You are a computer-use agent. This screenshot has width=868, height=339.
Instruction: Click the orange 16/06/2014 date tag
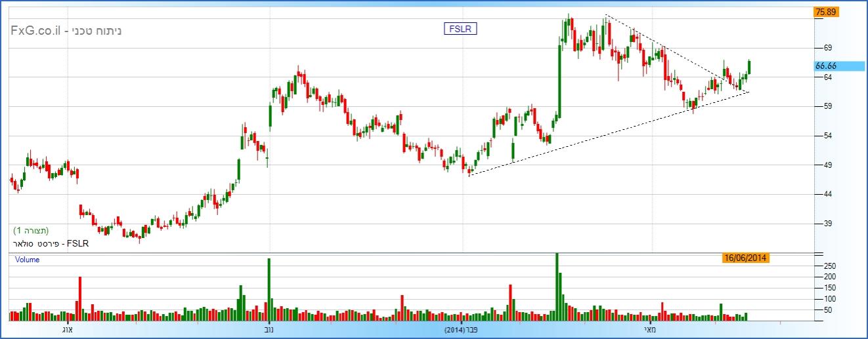click(745, 258)
